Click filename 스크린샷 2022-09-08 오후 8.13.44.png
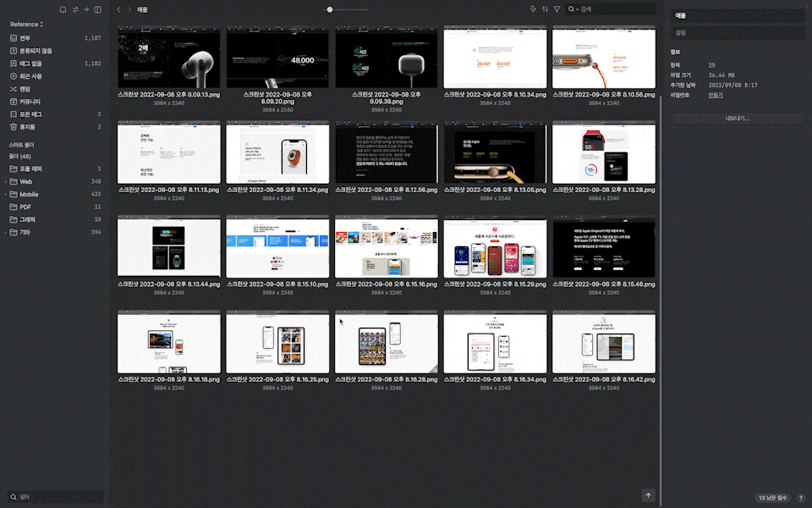 point(169,284)
